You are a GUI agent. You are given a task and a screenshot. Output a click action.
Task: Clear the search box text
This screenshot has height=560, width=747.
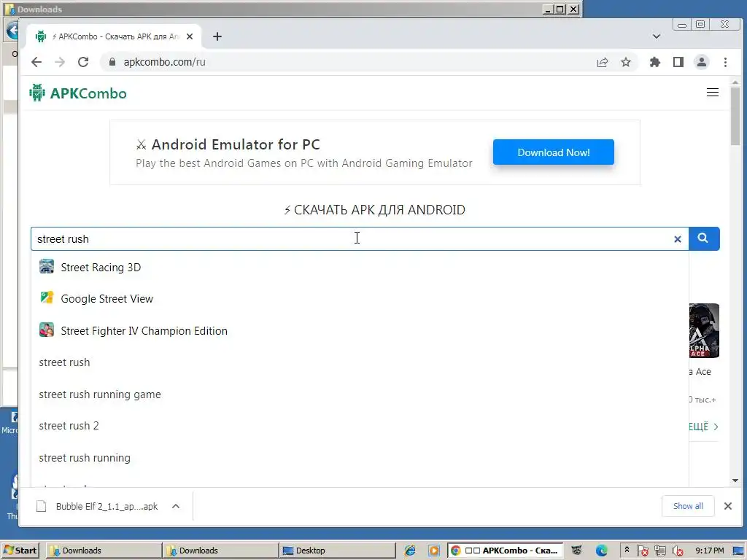pyautogui.click(x=678, y=239)
